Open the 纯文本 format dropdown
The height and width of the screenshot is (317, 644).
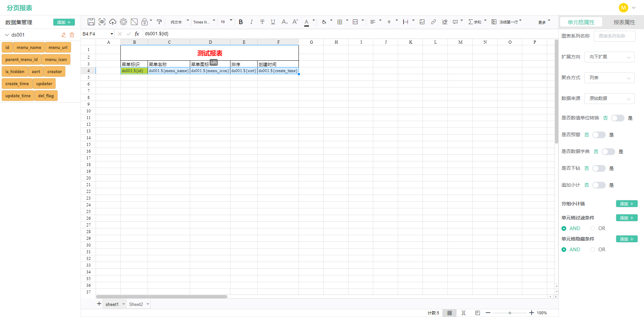click(x=179, y=22)
